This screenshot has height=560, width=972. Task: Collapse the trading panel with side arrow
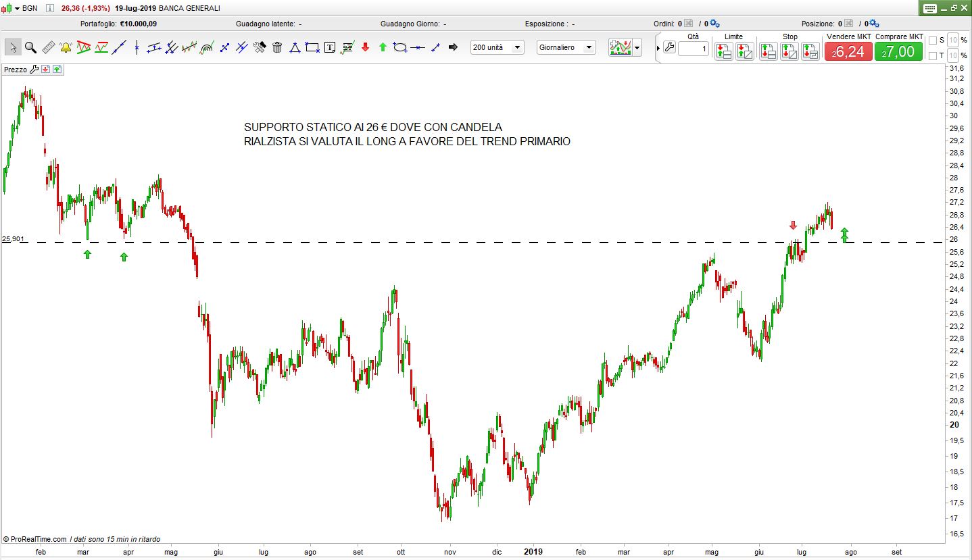(658, 48)
